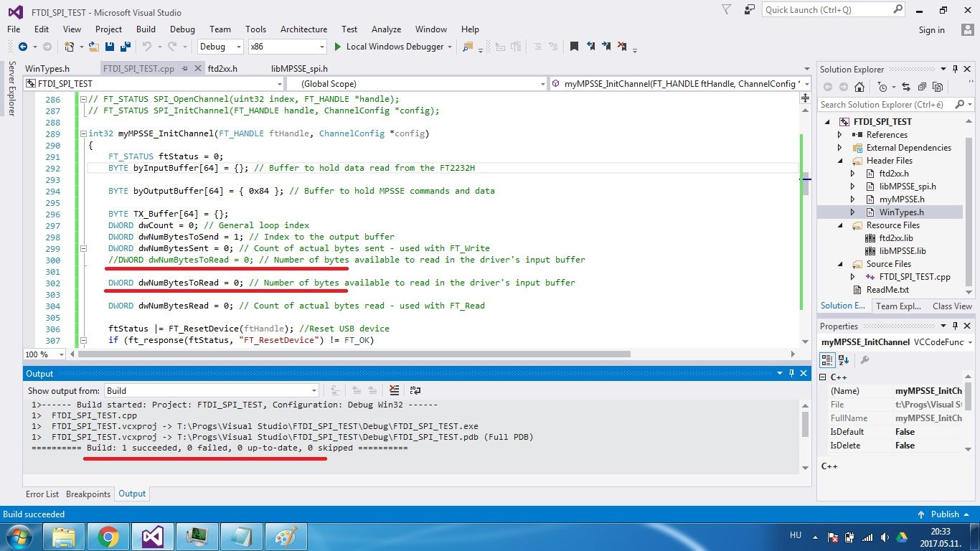Switch to ftd2xx.h editor tab
This screenshot has width=980, height=551.
[x=222, y=69]
